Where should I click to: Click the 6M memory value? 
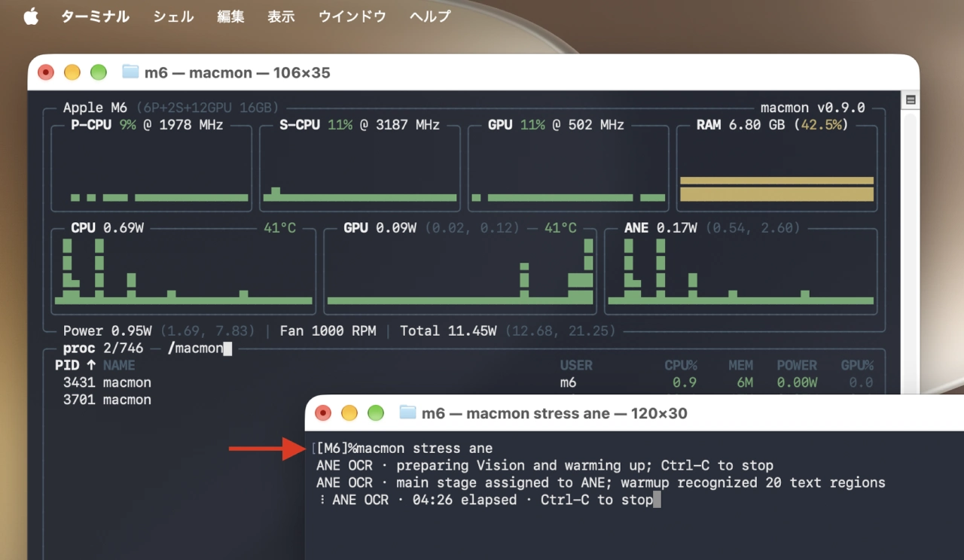click(x=745, y=382)
